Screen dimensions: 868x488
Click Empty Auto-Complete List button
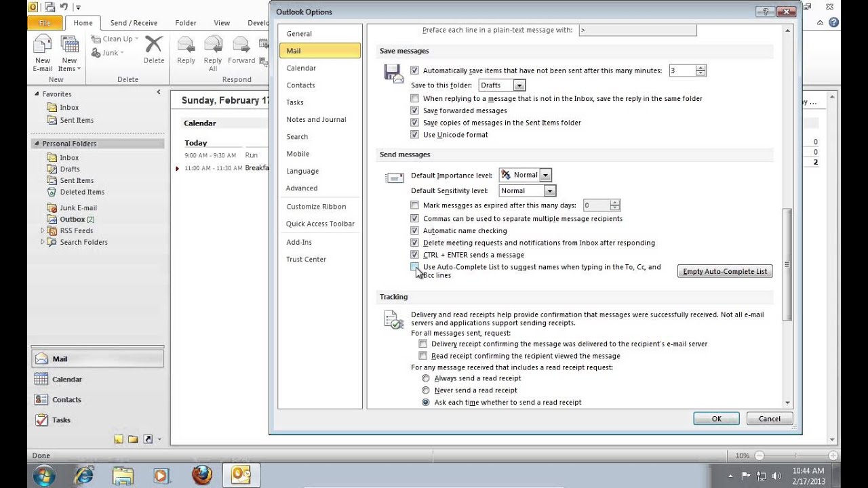(x=725, y=272)
